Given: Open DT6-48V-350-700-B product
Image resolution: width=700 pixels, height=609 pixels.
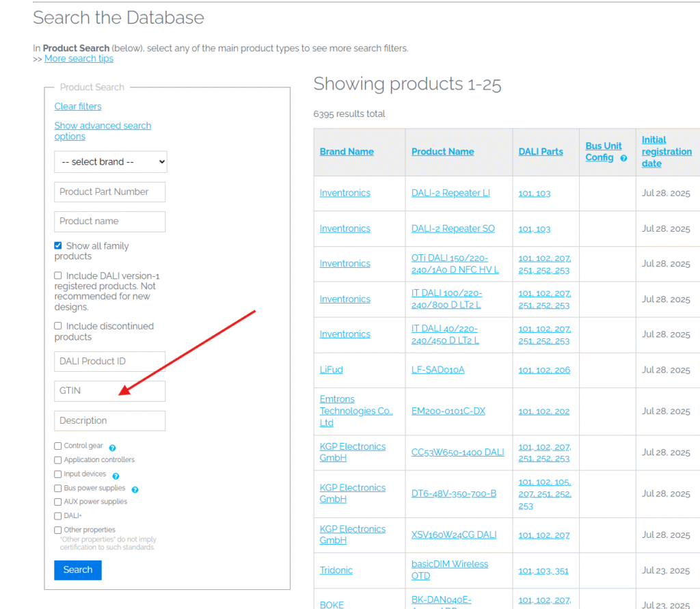Looking at the screenshot, I should coord(454,493).
